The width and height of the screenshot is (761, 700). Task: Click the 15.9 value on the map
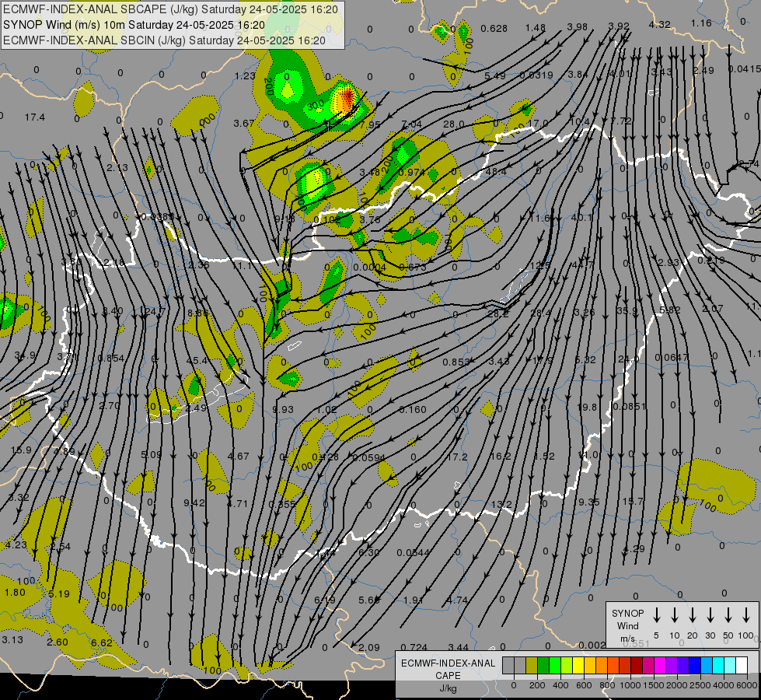21,450
